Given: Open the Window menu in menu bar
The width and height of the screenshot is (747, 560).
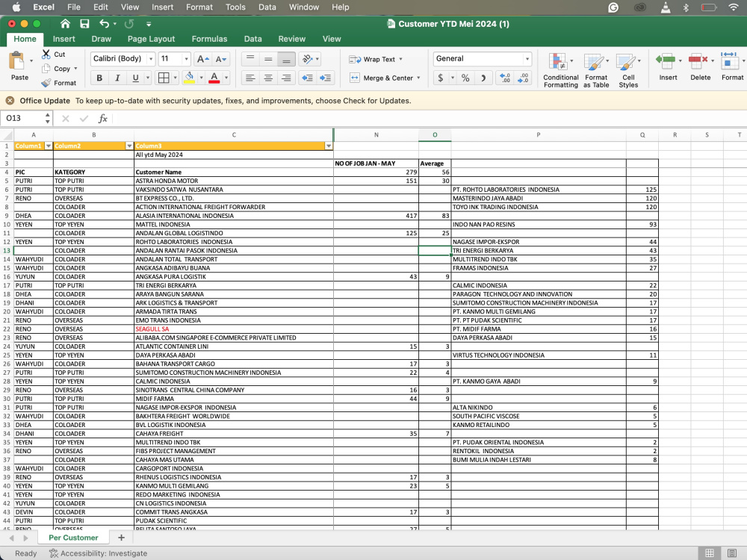Looking at the screenshot, I should click(304, 7).
